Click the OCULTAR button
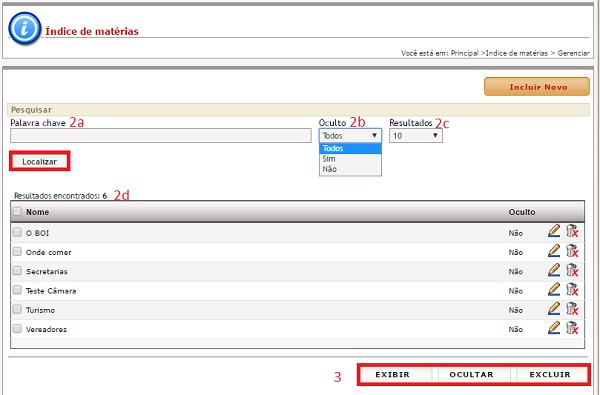Image resolution: width=600 pixels, height=395 pixels. click(471, 375)
